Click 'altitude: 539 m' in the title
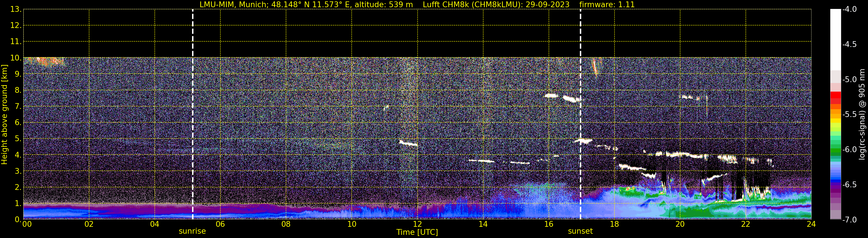 click(383, 5)
